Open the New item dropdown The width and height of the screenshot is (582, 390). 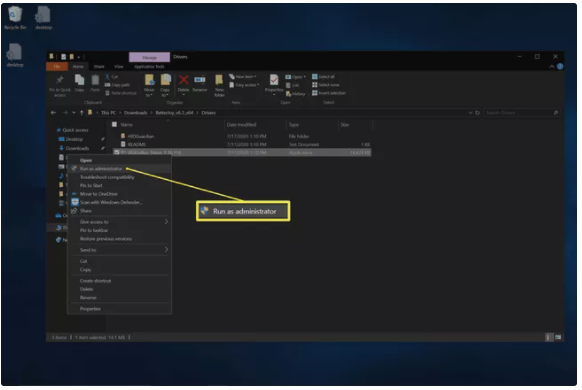pos(243,76)
